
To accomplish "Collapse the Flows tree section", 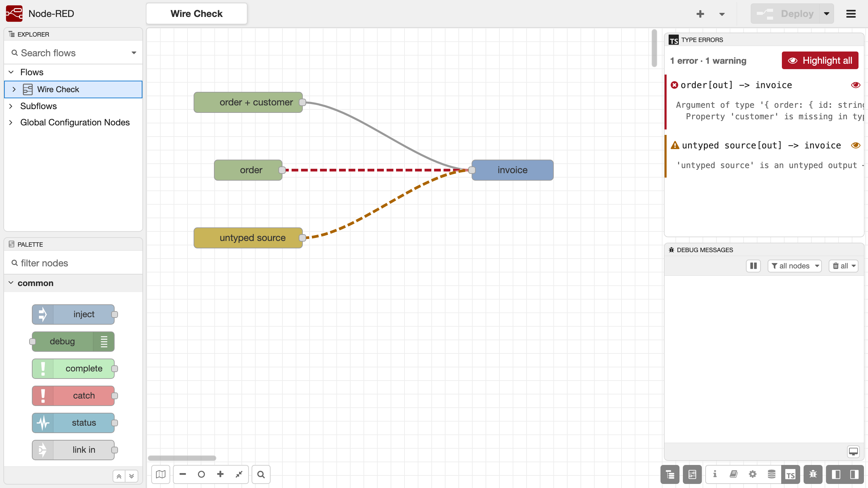I will tap(11, 72).
